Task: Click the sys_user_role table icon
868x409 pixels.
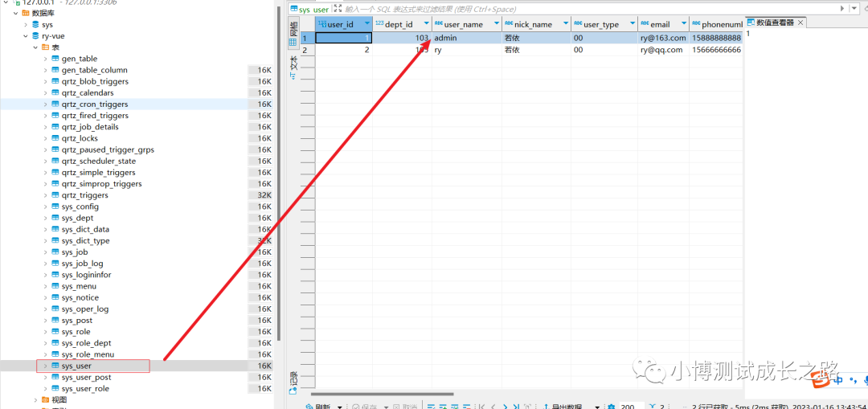Action: coord(55,389)
